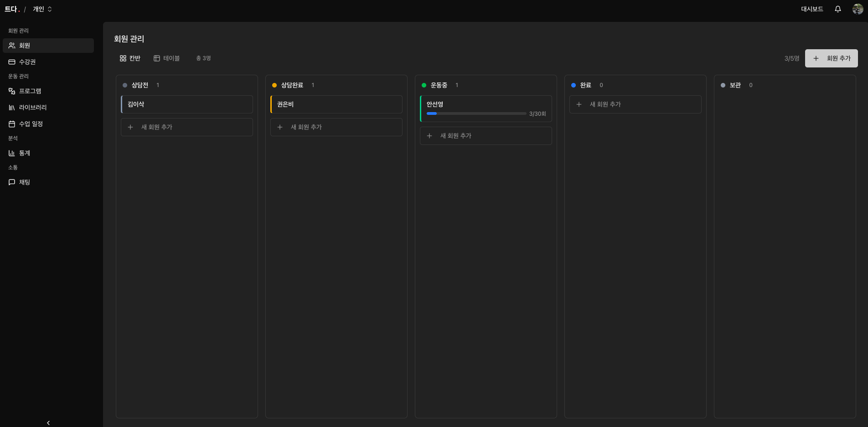Image resolution: width=868 pixels, height=427 pixels.
Task: Open 수업 일정 calendar page
Action: (x=31, y=124)
